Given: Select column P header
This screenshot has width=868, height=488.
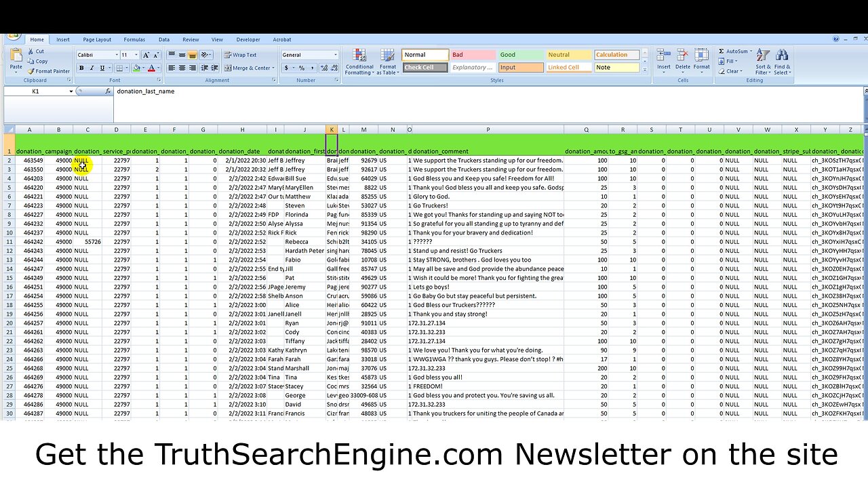Looking at the screenshot, I should tap(488, 129).
